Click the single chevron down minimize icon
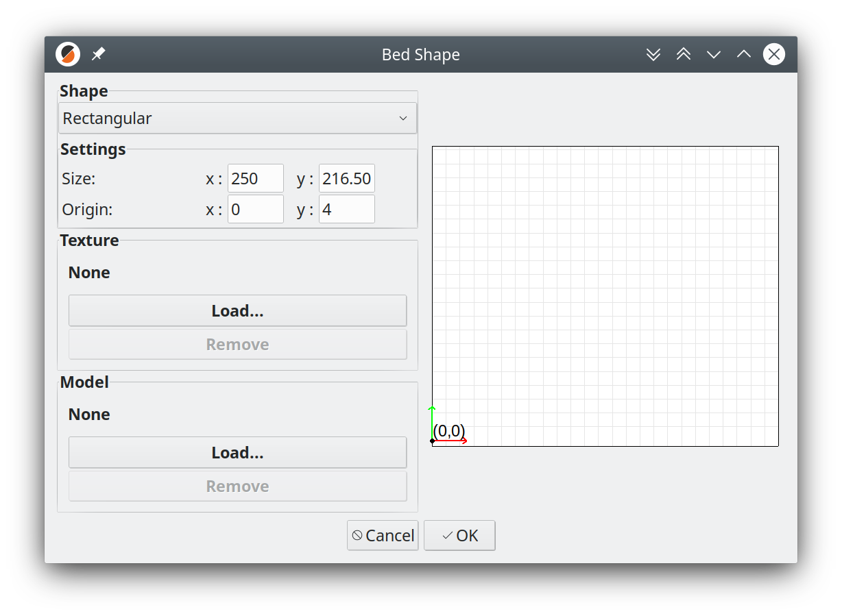This screenshot has width=842, height=616. pyautogui.click(x=714, y=54)
